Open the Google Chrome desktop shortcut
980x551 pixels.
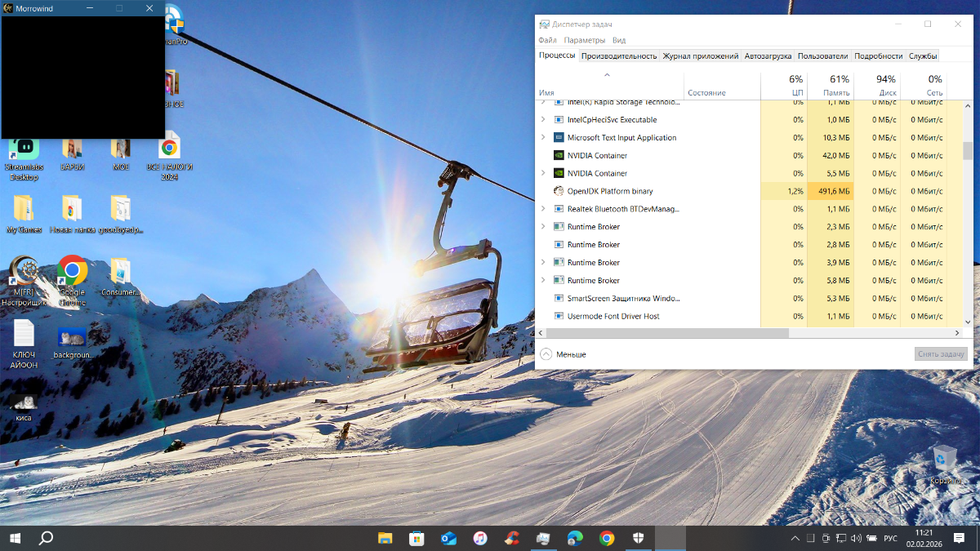coord(72,272)
